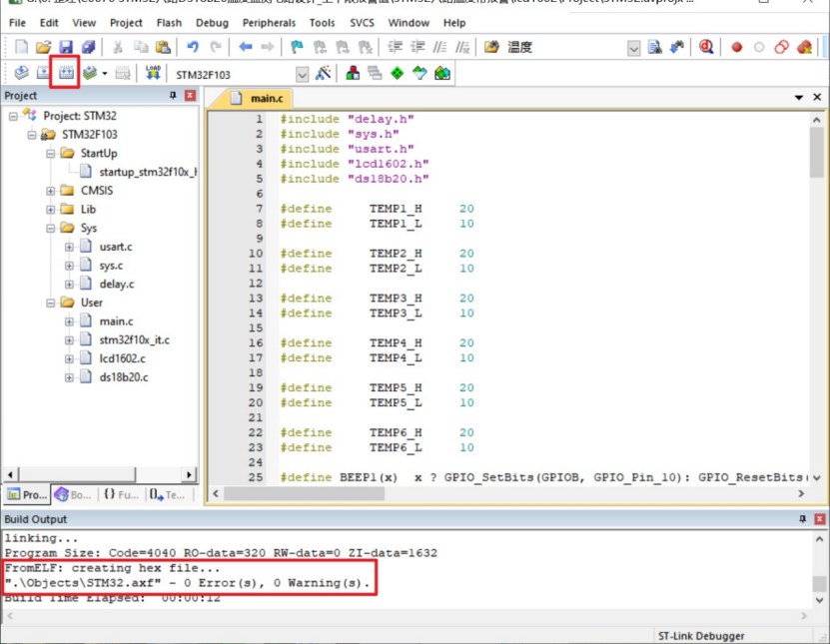Unindent the selected lines
Screen dimensions: 830x644
[417, 47]
